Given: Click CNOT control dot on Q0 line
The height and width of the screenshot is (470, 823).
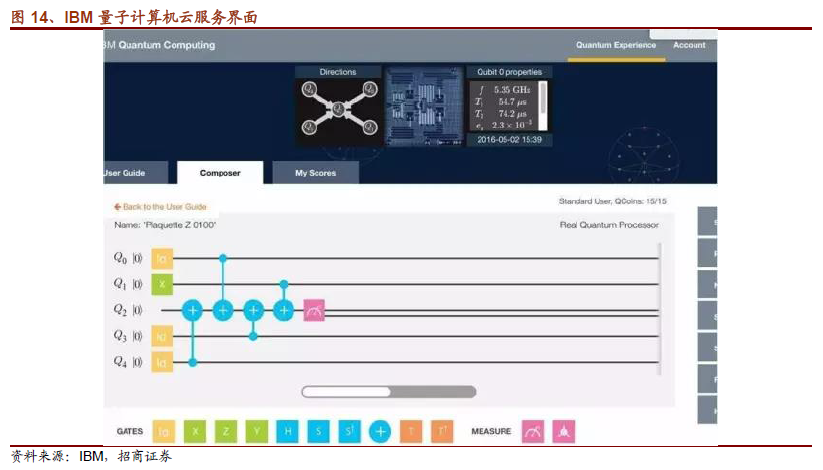Looking at the screenshot, I should point(223,258).
